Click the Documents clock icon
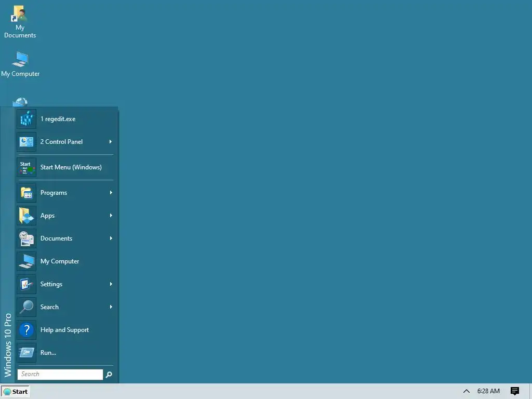 pos(26,238)
